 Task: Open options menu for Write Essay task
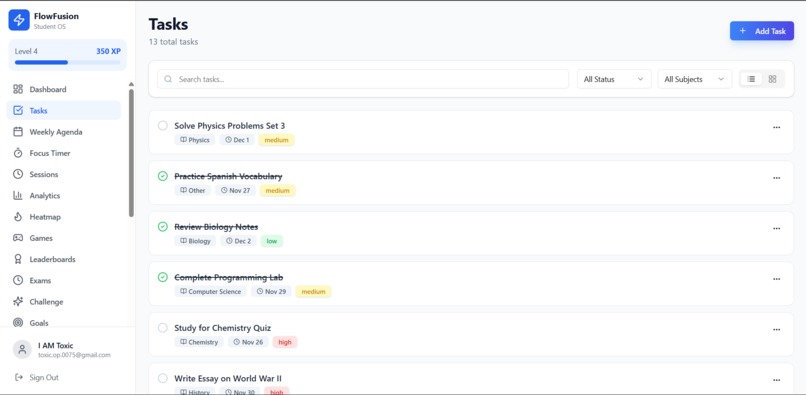[x=776, y=380]
